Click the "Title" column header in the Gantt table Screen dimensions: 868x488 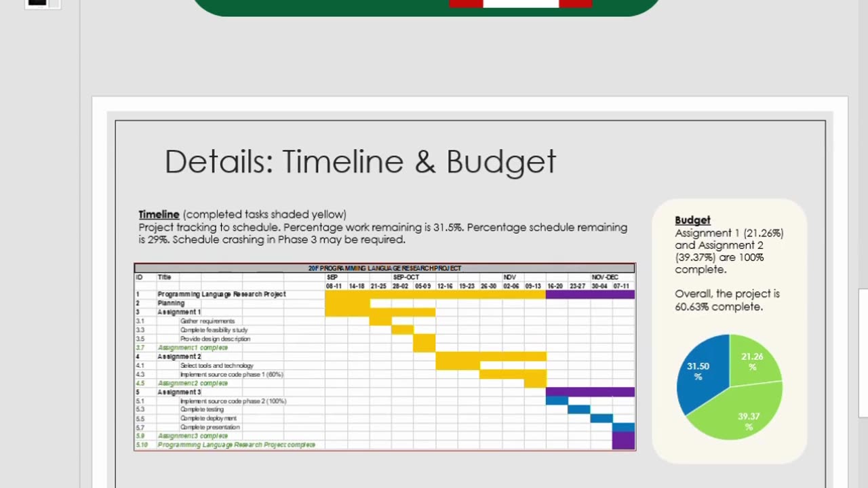[x=164, y=277]
